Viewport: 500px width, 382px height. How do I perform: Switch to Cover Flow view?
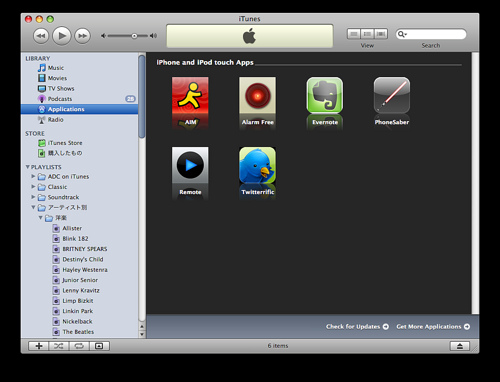coord(381,34)
